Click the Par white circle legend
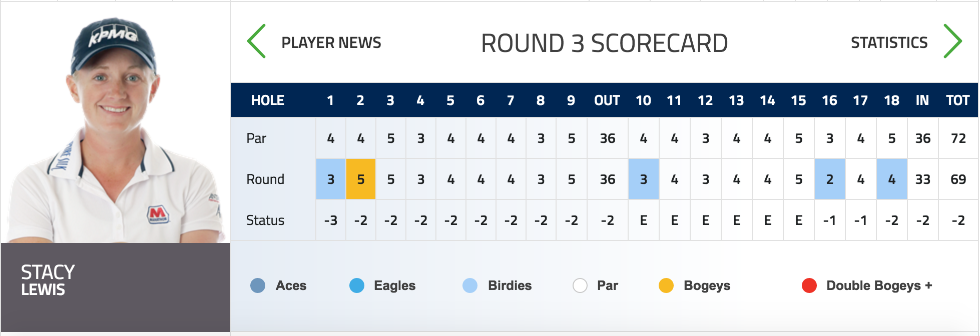980x336 pixels. (x=580, y=285)
